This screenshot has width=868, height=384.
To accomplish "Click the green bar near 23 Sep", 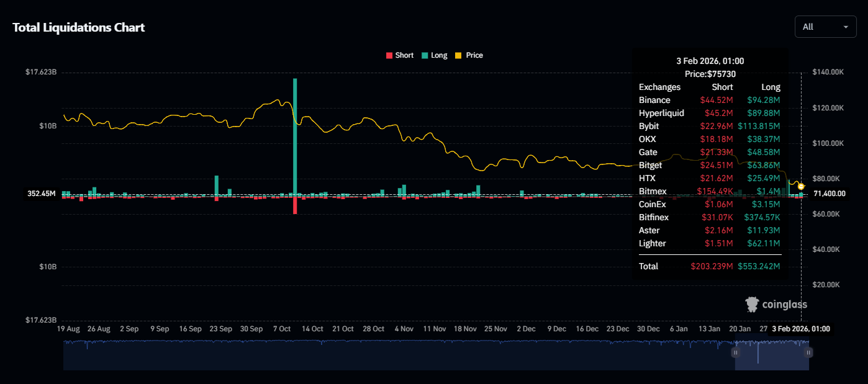I will [217, 185].
